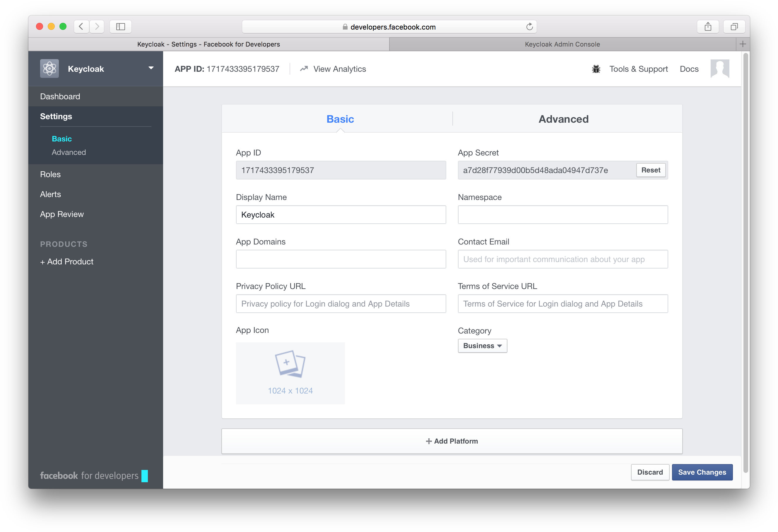Screen dimensions: 778x532
Task: Reset the App Secret
Action: tap(650, 170)
